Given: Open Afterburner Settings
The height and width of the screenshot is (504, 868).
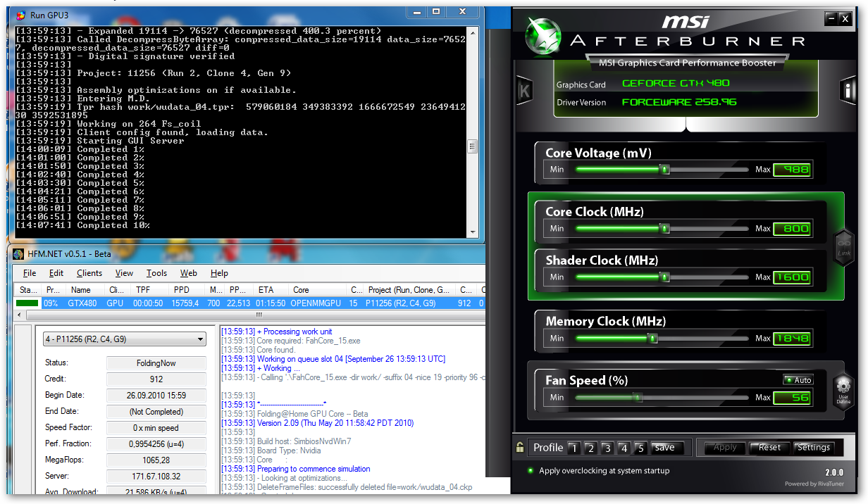Looking at the screenshot, I should [x=814, y=448].
